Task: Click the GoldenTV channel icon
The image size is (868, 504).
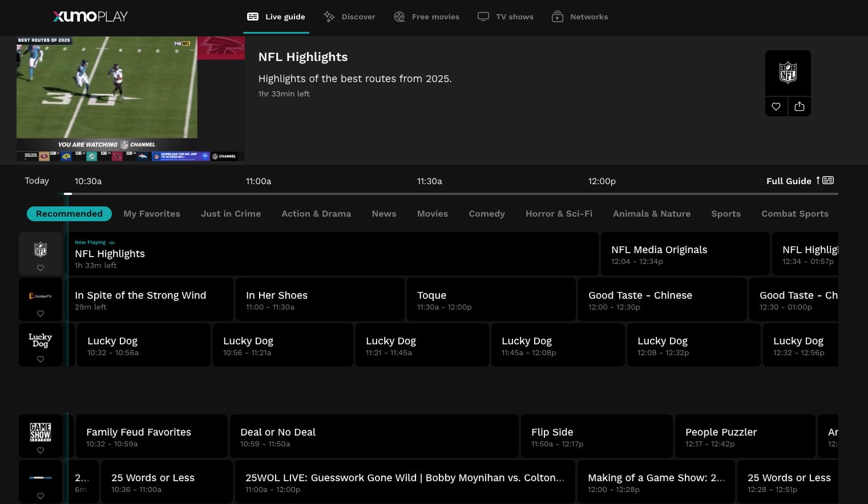Action: 41,296
